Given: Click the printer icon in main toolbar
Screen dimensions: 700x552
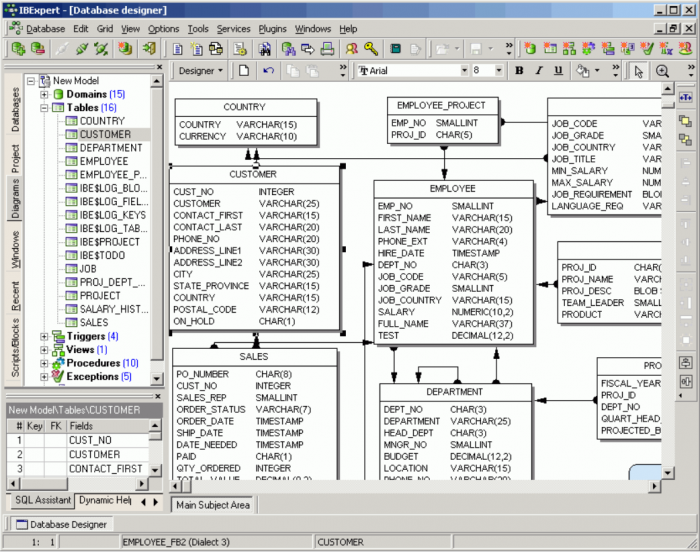Looking at the screenshot, I should click(x=327, y=49).
